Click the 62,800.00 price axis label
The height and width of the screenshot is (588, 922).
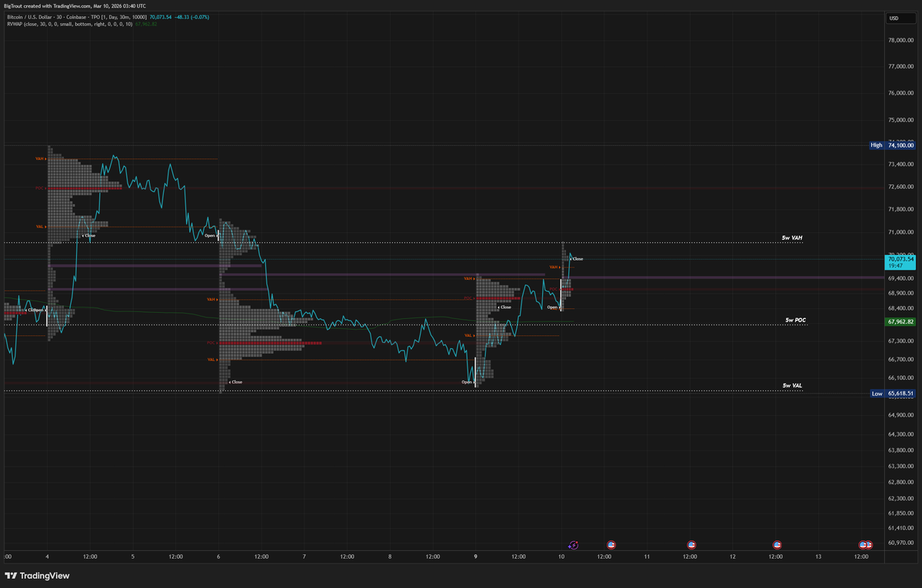[x=900, y=482]
